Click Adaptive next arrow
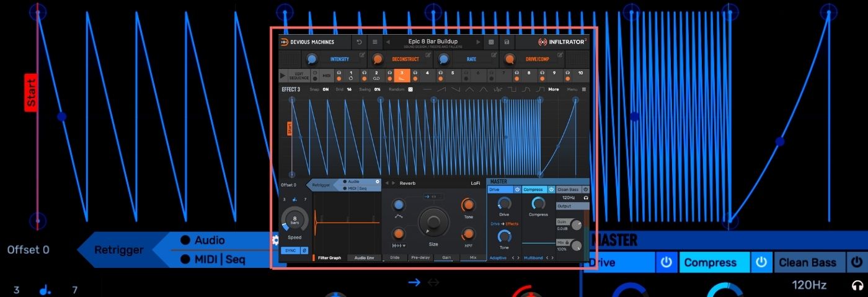The height and width of the screenshot is (297, 868). [518, 258]
